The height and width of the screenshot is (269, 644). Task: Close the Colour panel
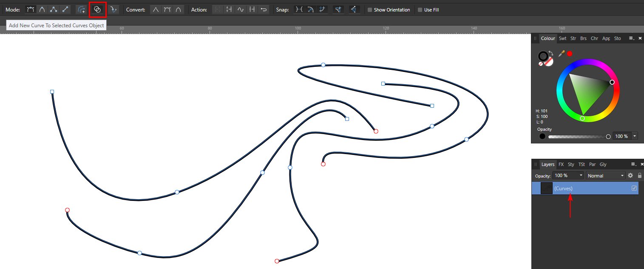(640, 38)
